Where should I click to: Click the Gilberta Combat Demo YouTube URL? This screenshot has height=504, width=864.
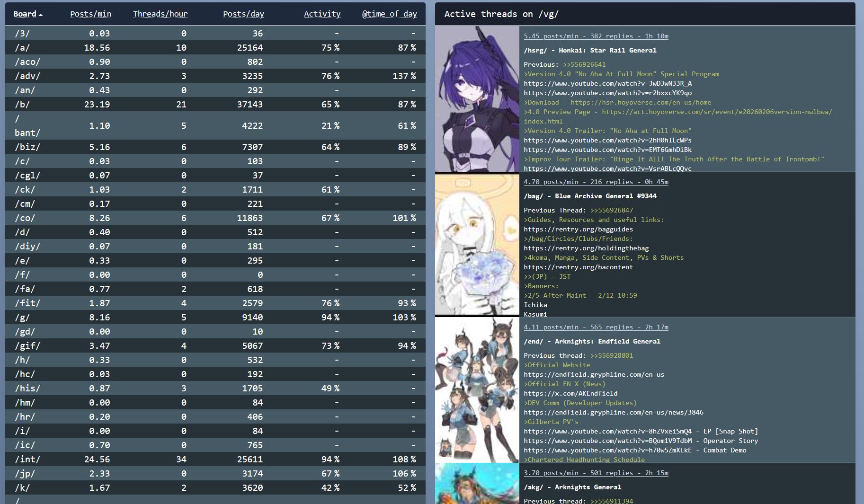607,450
